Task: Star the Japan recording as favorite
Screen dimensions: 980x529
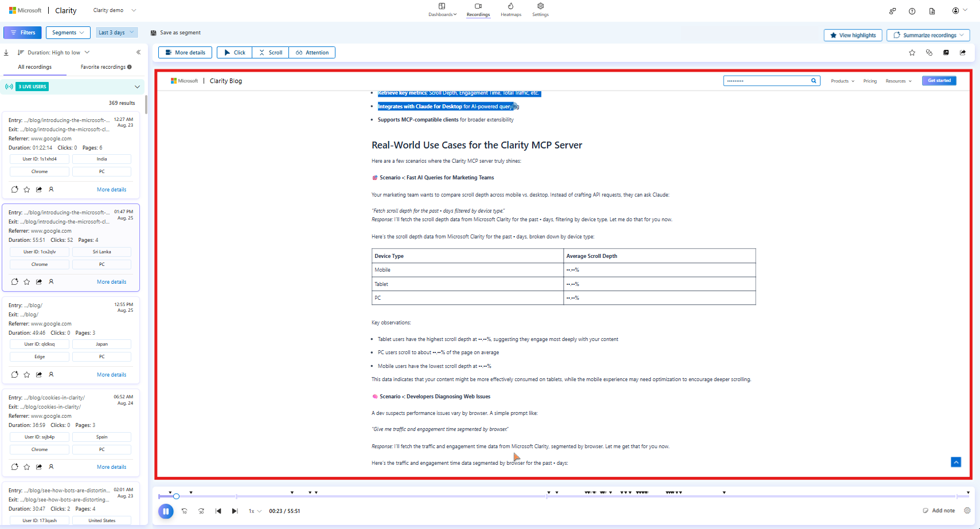Action: pos(27,374)
